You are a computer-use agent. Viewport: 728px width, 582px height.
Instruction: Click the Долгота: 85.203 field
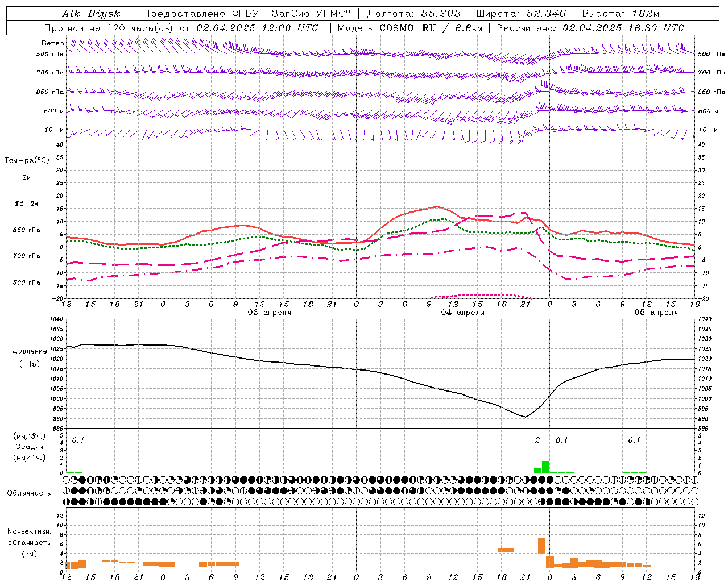pyautogui.click(x=413, y=14)
